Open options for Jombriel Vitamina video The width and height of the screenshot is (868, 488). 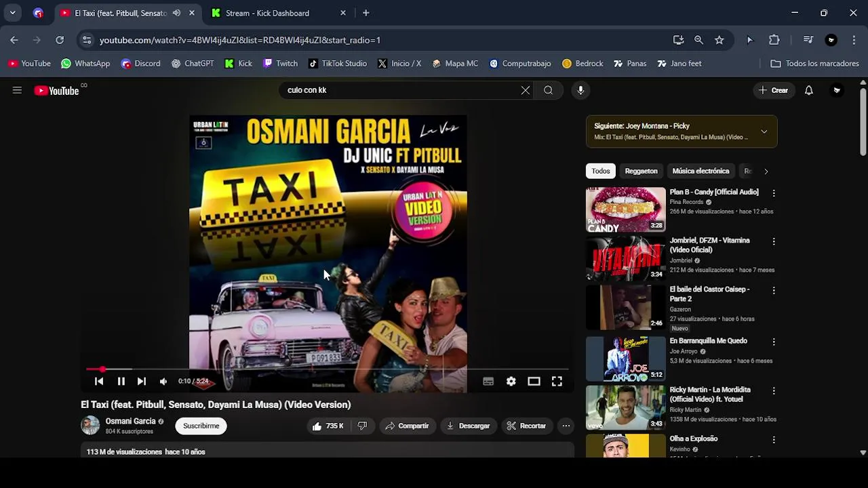point(774,241)
